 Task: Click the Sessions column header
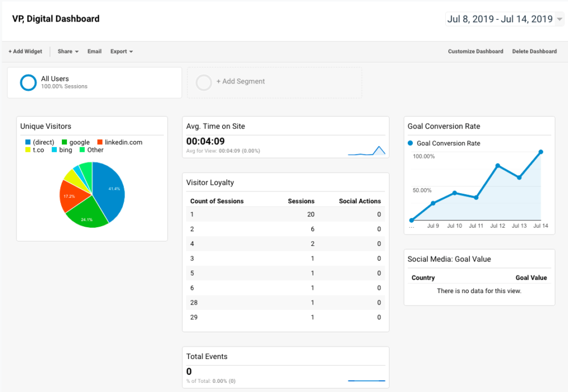(301, 201)
